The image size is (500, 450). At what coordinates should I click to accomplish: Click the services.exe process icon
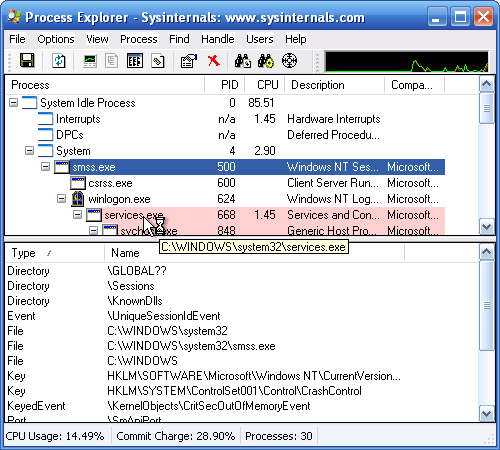point(94,215)
